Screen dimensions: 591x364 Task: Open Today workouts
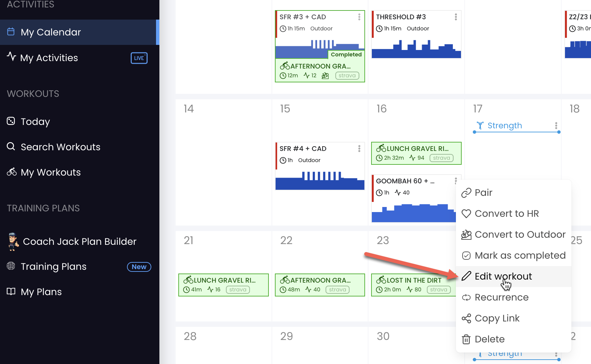(35, 122)
